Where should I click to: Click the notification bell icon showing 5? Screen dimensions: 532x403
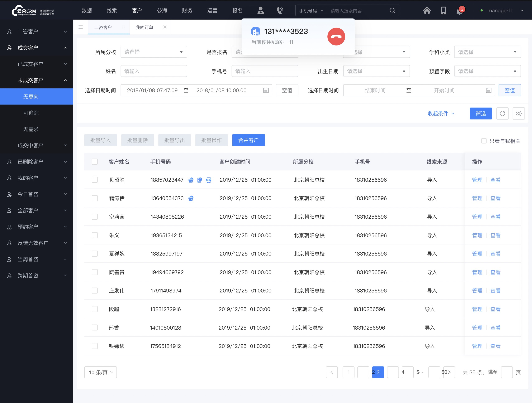tap(460, 11)
